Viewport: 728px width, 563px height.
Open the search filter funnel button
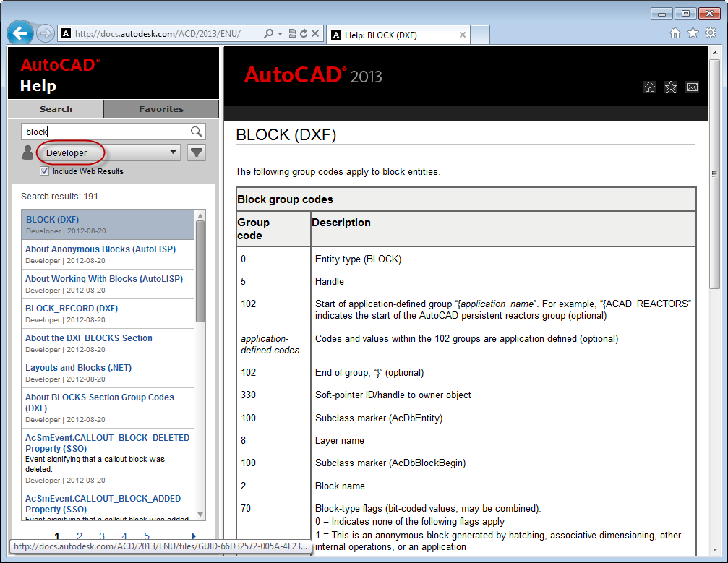(x=196, y=152)
